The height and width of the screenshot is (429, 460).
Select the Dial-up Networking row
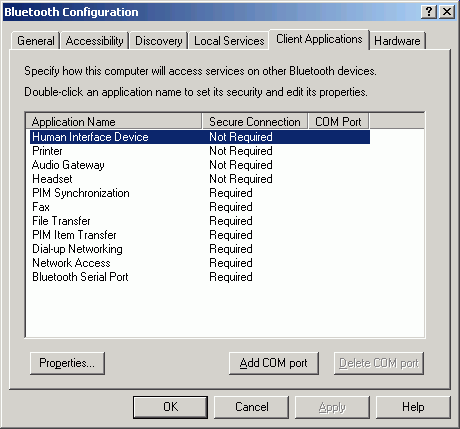pos(200,249)
